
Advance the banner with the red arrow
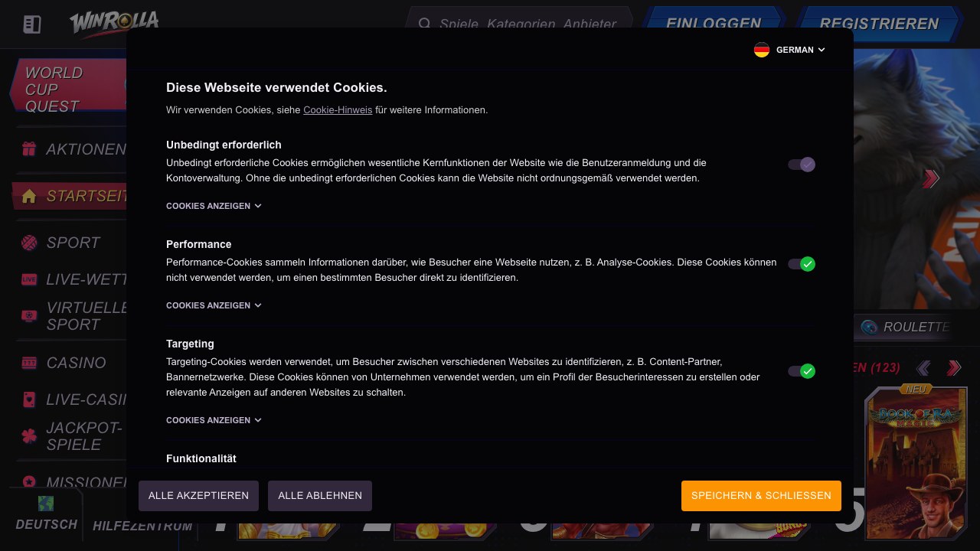(x=931, y=179)
